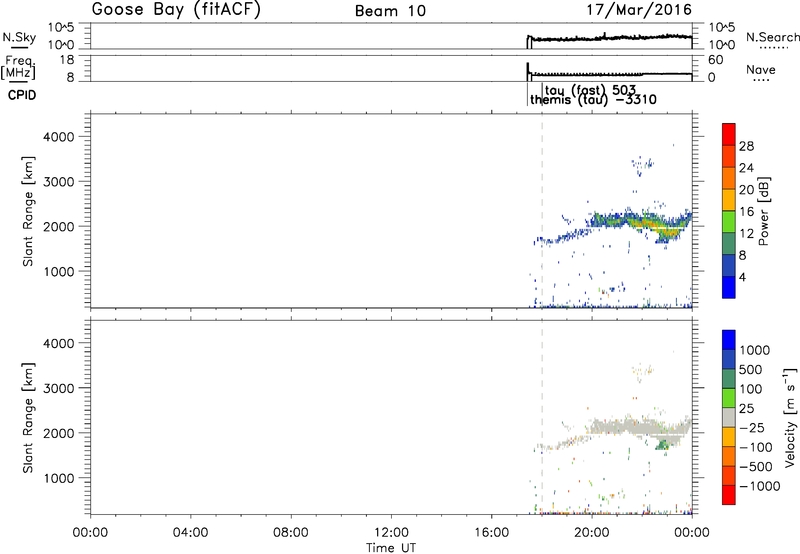
Task: Click the '500' tick on Velocity colorbar
Action: coord(750,369)
